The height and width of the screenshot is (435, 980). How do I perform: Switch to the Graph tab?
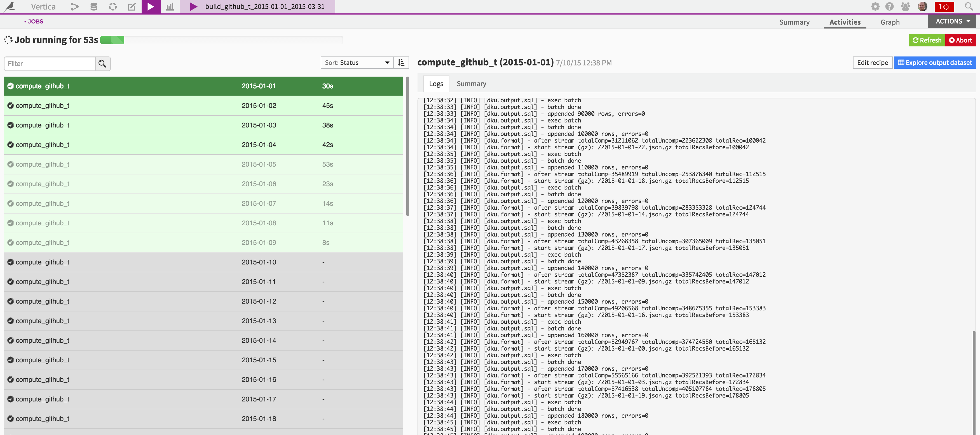(890, 22)
